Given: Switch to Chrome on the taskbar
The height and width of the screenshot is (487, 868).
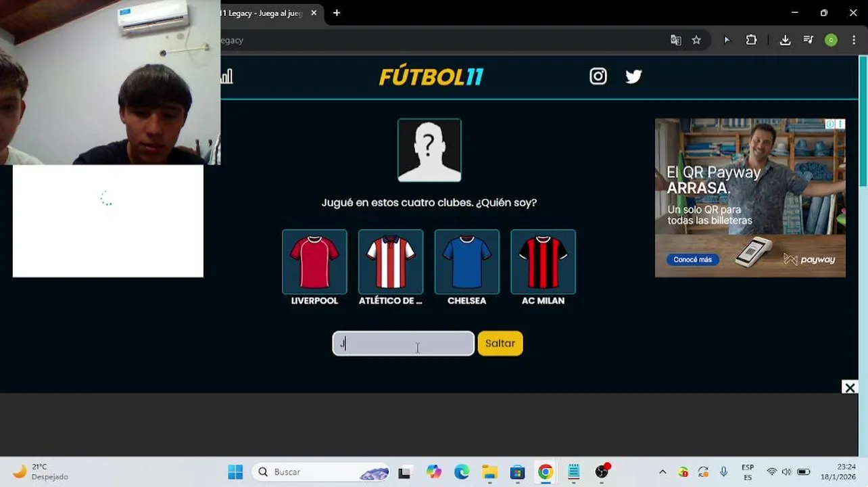Looking at the screenshot, I should 546,472.
